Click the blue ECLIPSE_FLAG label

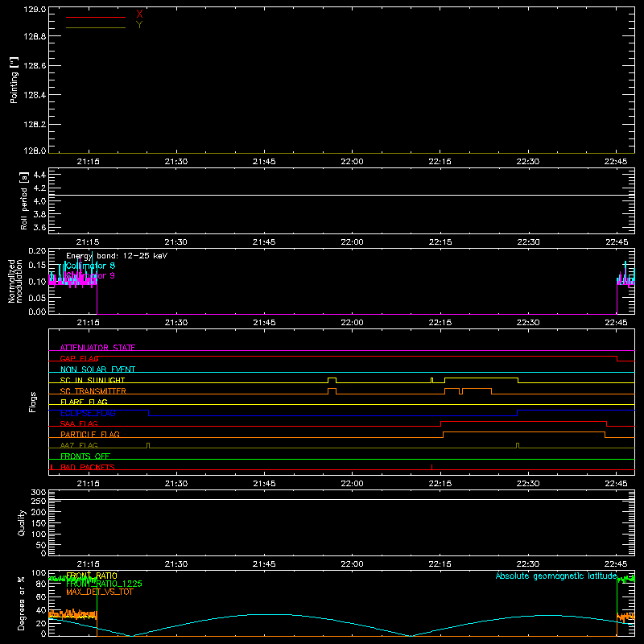tap(88, 413)
